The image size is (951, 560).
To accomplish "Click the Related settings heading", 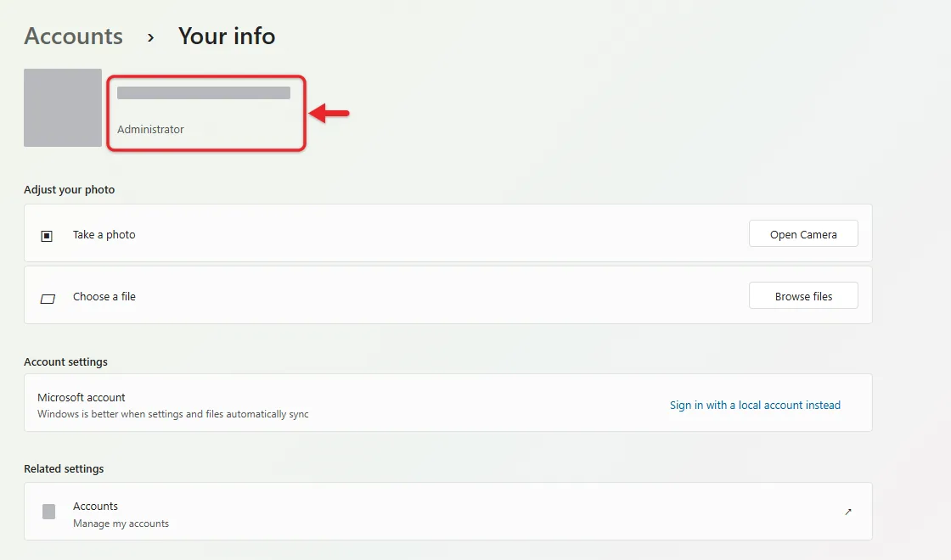I will tap(64, 468).
